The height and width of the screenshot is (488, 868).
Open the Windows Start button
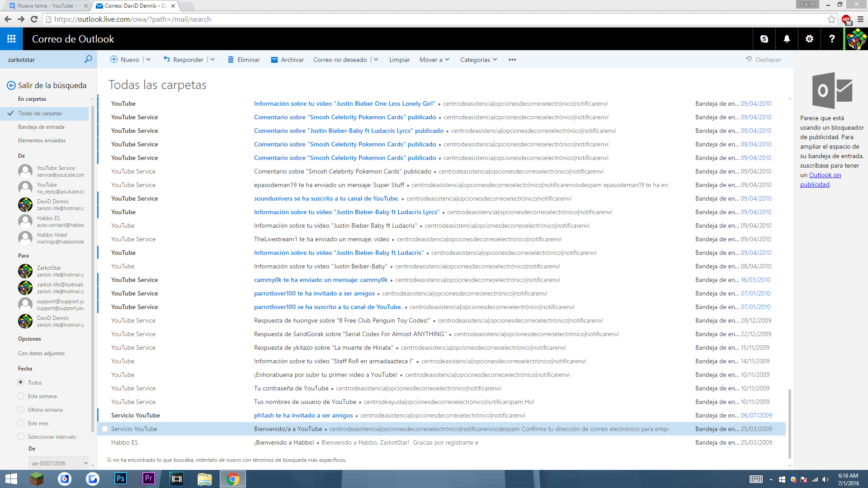point(11,479)
